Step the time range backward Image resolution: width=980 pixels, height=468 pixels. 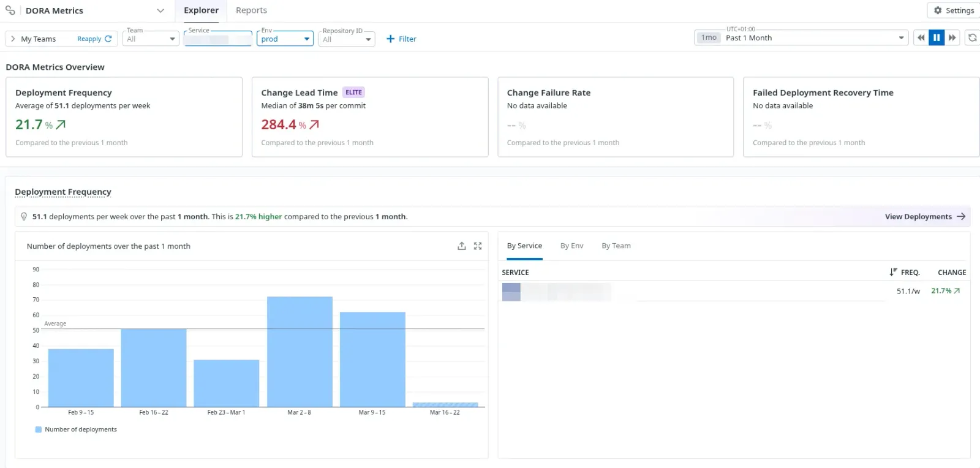tap(921, 38)
